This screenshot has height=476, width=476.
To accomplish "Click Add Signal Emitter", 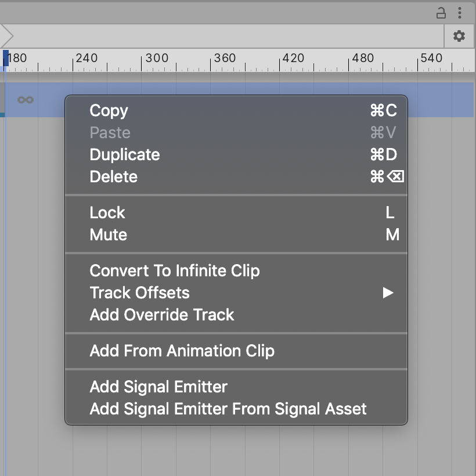I will point(158,387).
